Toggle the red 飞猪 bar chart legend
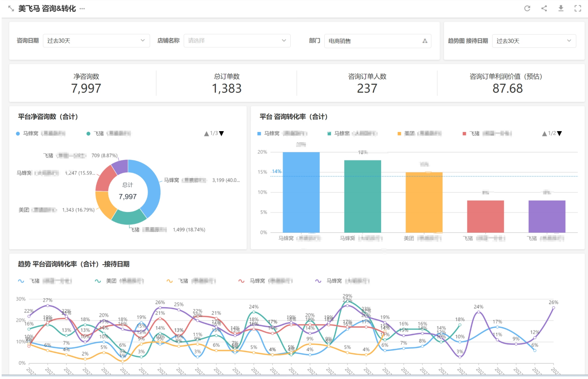 pyautogui.click(x=487, y=134)
